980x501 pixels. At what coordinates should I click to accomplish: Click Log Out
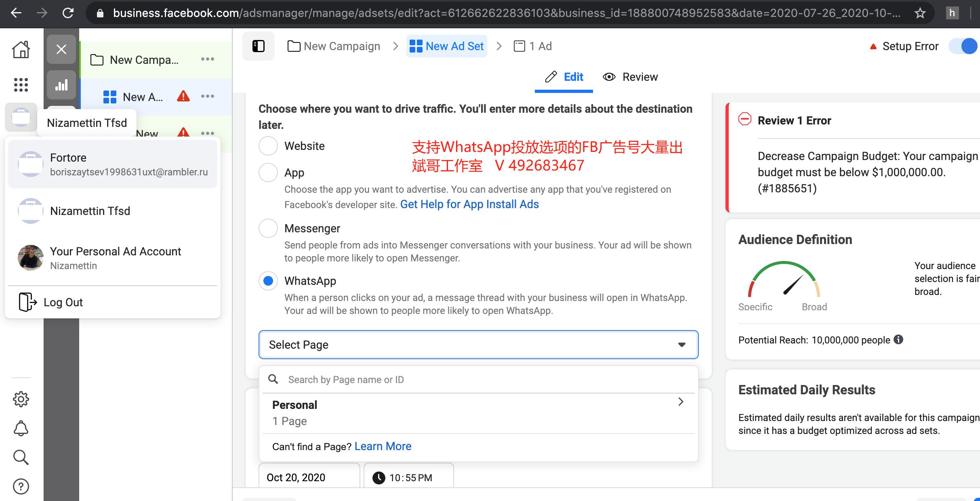[51, 302]
